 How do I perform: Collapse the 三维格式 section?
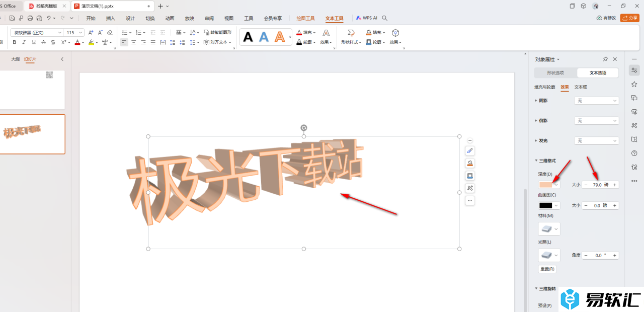coord(536,161)
